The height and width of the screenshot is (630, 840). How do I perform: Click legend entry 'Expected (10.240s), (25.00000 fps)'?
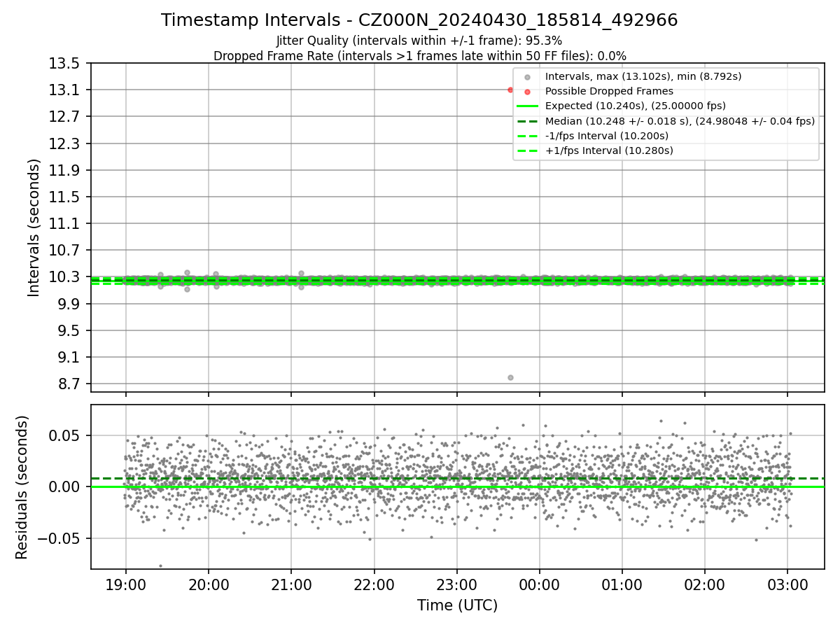636,106
